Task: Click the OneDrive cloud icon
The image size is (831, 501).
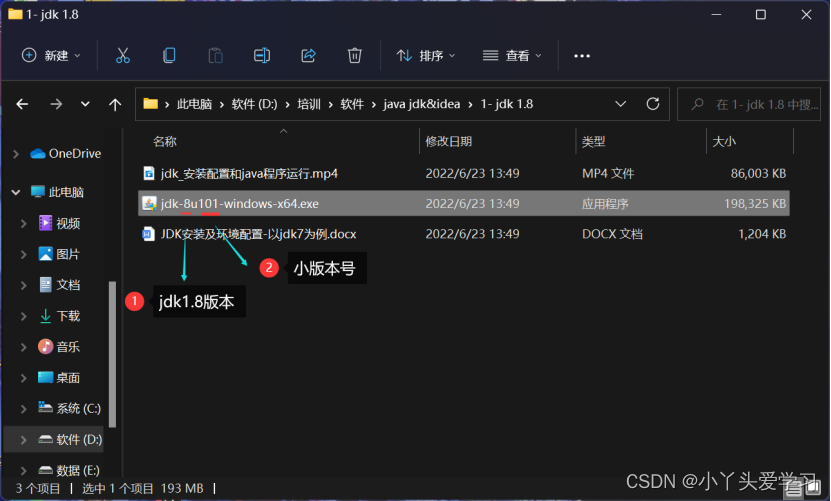Action: coord(38,154)
